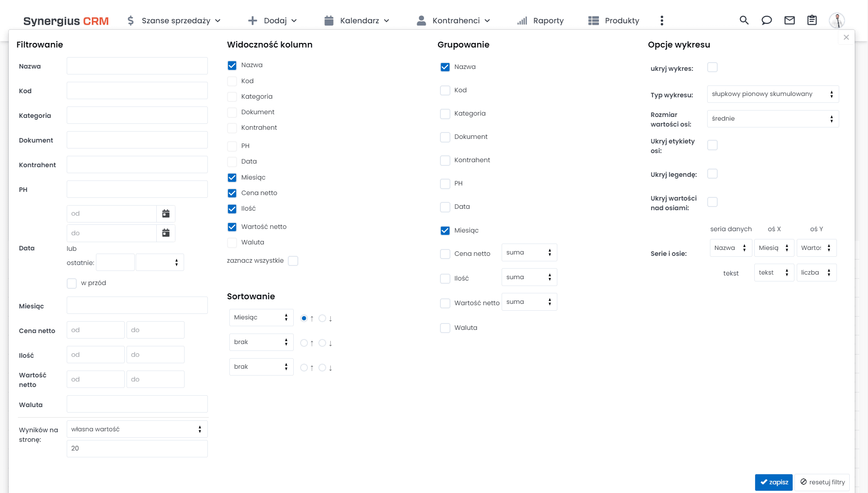This screenshot has width=868, height=493.
Task: Open the mail envelope icon
Action: tap(789, 20)
